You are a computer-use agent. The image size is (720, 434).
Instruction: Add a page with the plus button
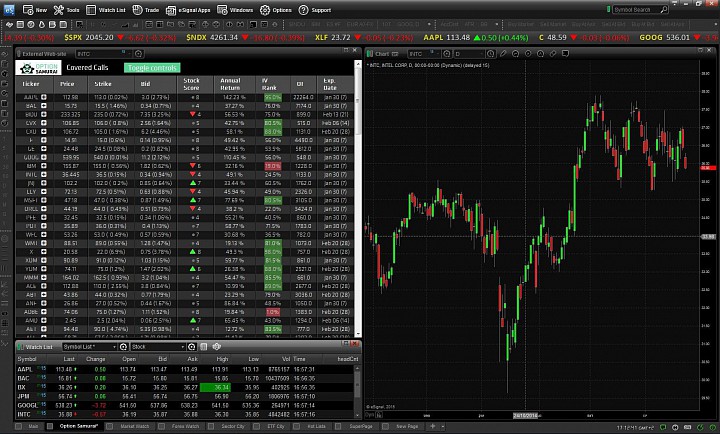tap(432, 426)
